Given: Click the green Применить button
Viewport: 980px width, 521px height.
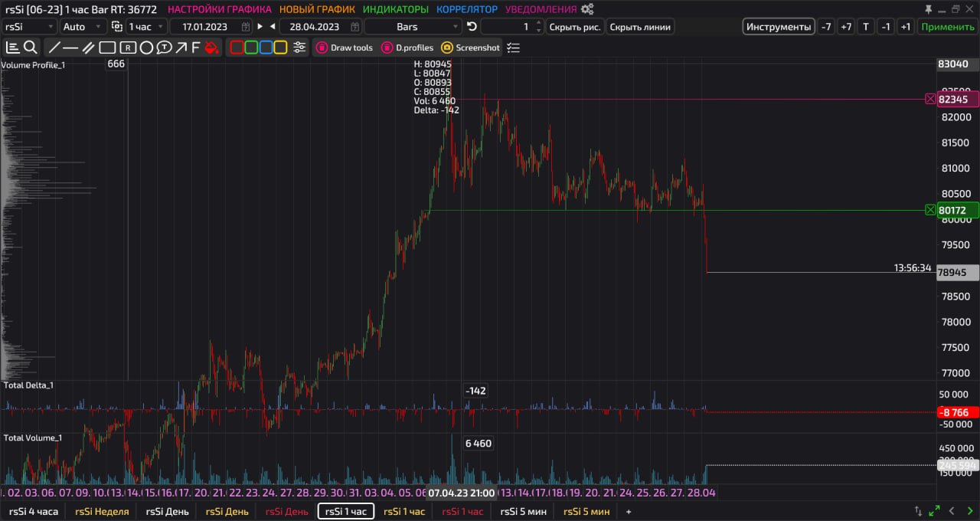Looking at the screenshot, I should (x=947, y=27).
